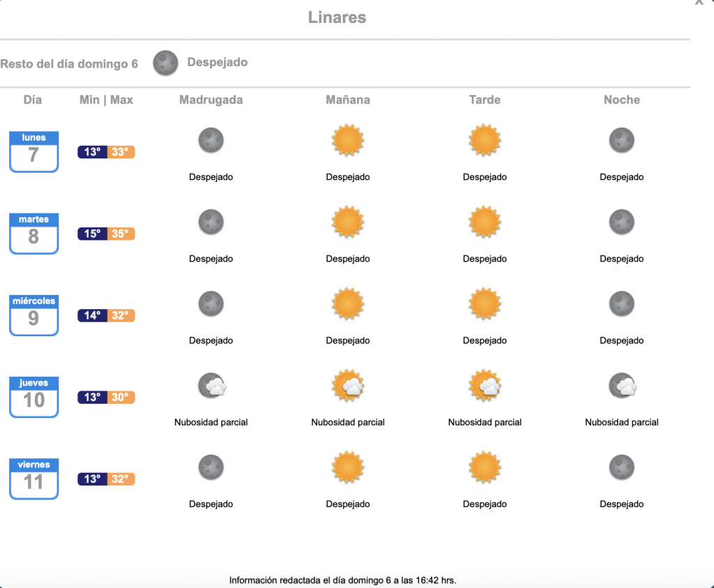Viewport: 714px width, 588px height.
Task: Click viernes 11 Noche moon icon
Action: [x=621, y=467]
